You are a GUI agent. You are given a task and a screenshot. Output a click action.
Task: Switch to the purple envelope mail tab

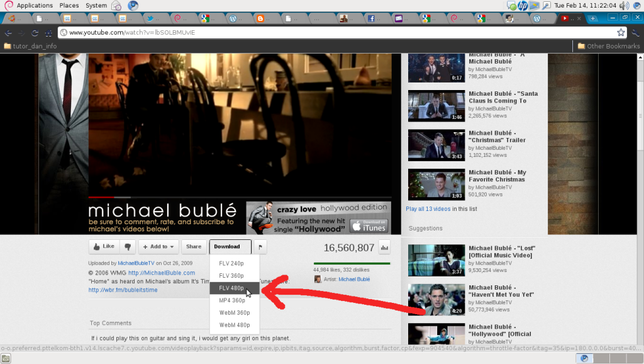[405, 18]
